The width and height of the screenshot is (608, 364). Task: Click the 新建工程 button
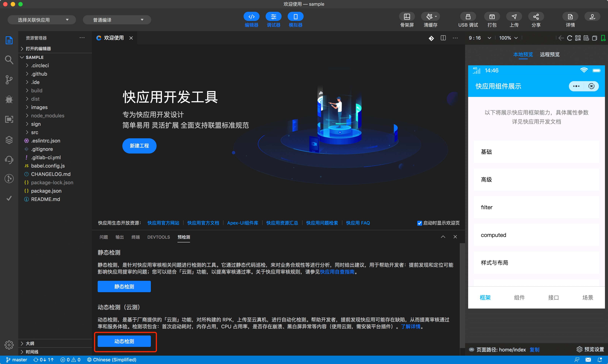click(x=139, y=146)
